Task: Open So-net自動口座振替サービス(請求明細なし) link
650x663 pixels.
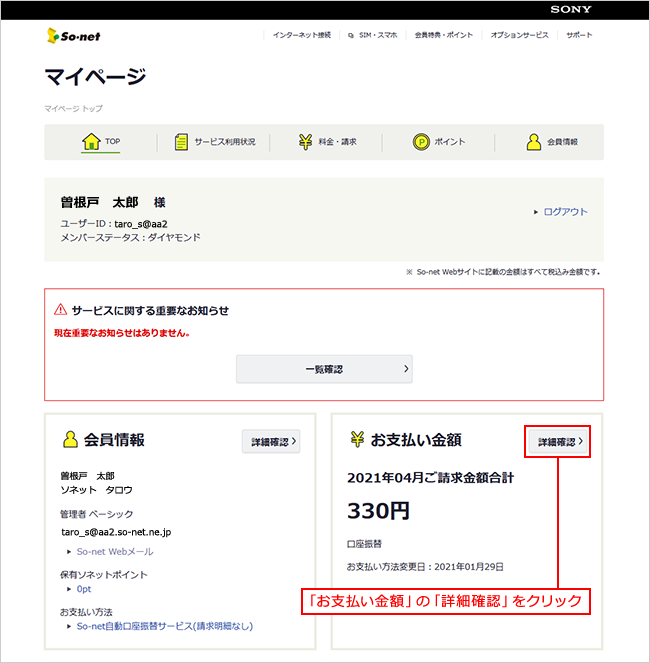Action: (165, 626)
